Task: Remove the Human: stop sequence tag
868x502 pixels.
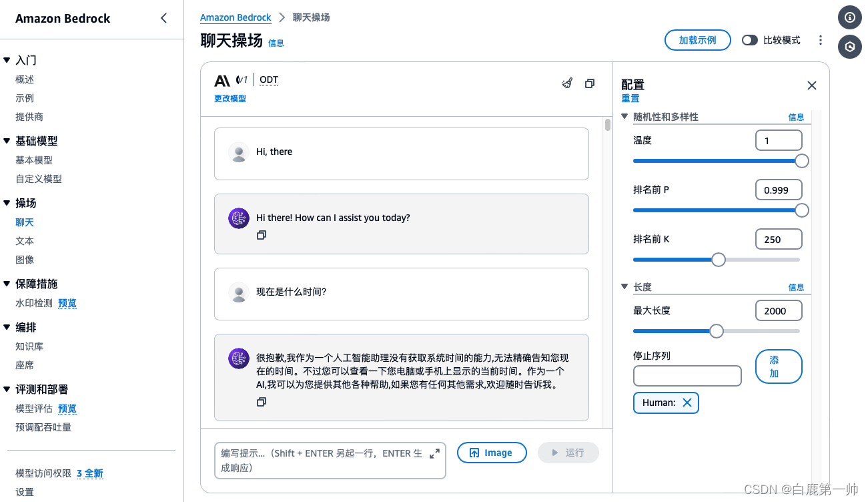Action: 687,403
